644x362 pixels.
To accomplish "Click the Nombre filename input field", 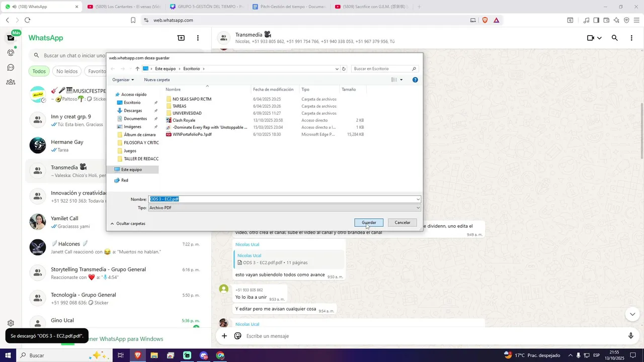I will click(x=282, y=200).
